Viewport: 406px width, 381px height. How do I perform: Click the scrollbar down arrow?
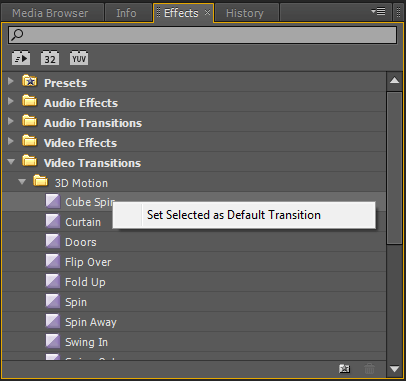click(x=395, y=369)
